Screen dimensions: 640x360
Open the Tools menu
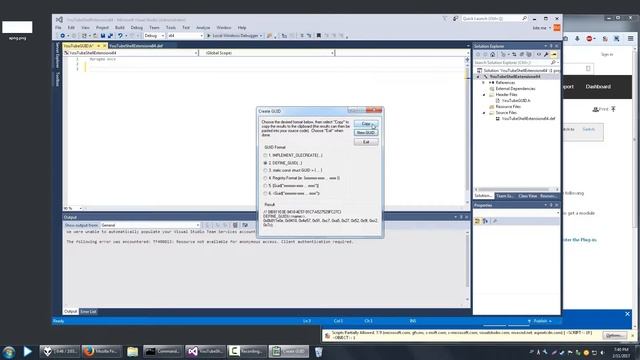coord(171,28)
